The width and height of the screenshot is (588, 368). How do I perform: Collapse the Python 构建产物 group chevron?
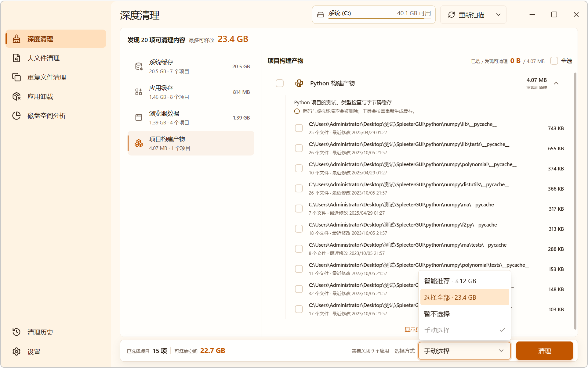tap(556, 83)
